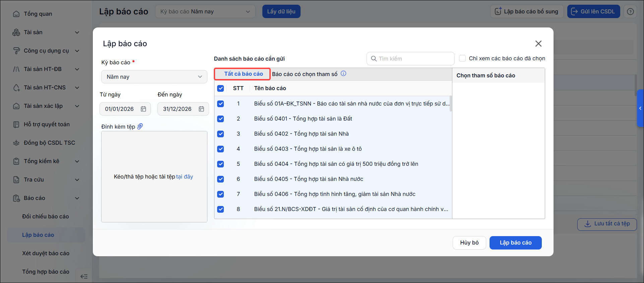Close the Lập báo cáo dialog
The image size is (644, 283).
pyautogui.click(x=538, y=44)
